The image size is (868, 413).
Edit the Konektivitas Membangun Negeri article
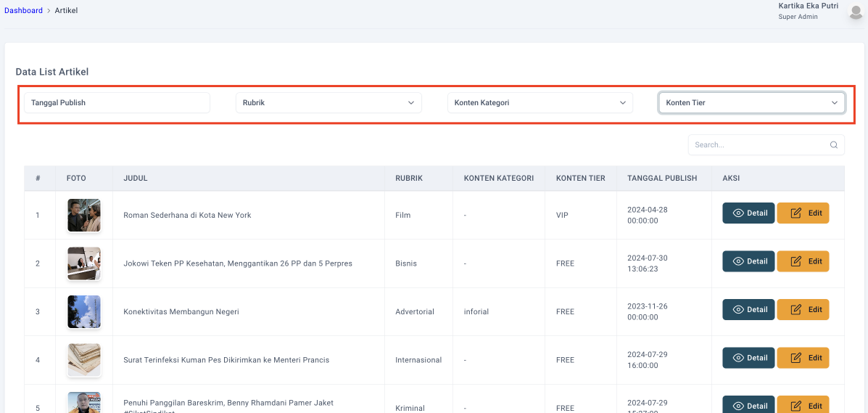[x=803, y=309]
